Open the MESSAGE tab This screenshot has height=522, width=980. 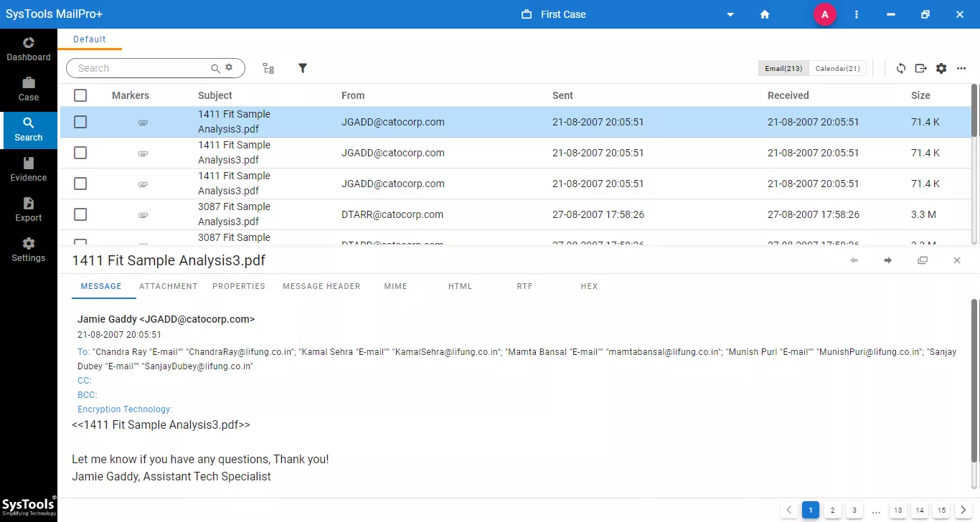coord(101,286)
